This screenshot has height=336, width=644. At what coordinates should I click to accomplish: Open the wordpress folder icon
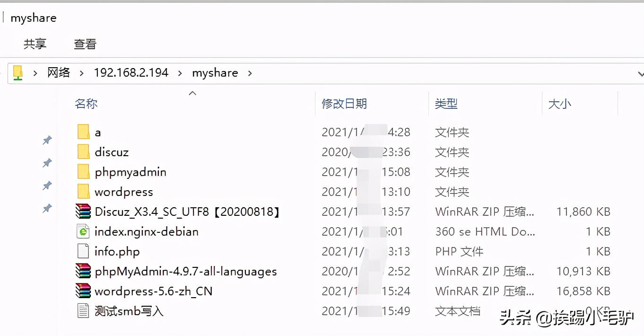pyautogui.click(x=84, y=192)
